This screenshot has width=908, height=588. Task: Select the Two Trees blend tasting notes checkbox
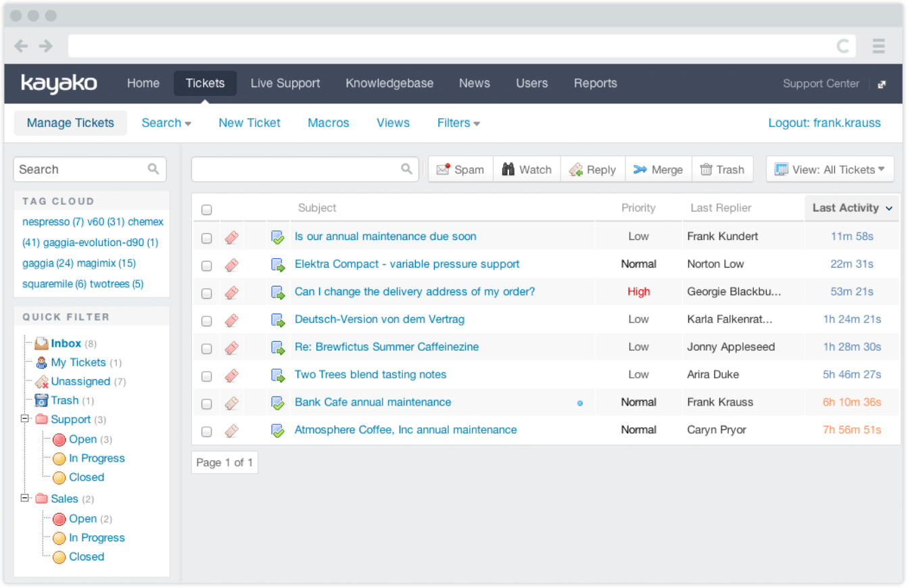click(x=206, y=375)
